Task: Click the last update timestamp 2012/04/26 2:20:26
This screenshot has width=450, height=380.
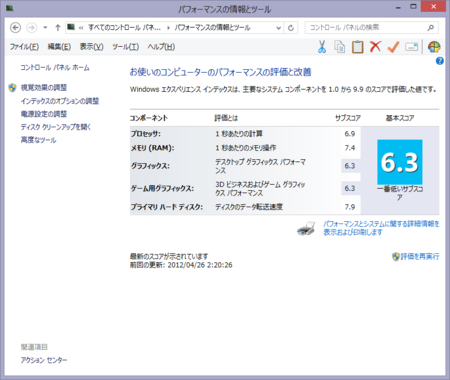Action: [x=200, y=265]
